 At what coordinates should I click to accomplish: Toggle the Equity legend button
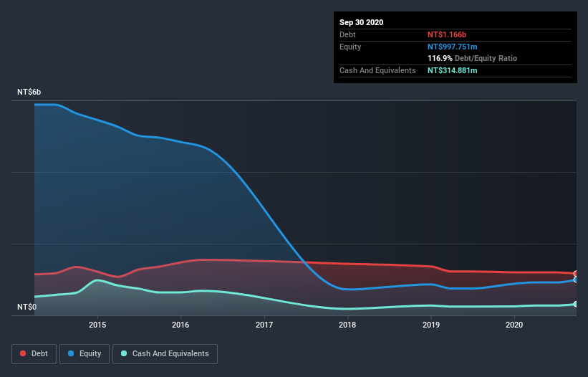click(85, 354)
